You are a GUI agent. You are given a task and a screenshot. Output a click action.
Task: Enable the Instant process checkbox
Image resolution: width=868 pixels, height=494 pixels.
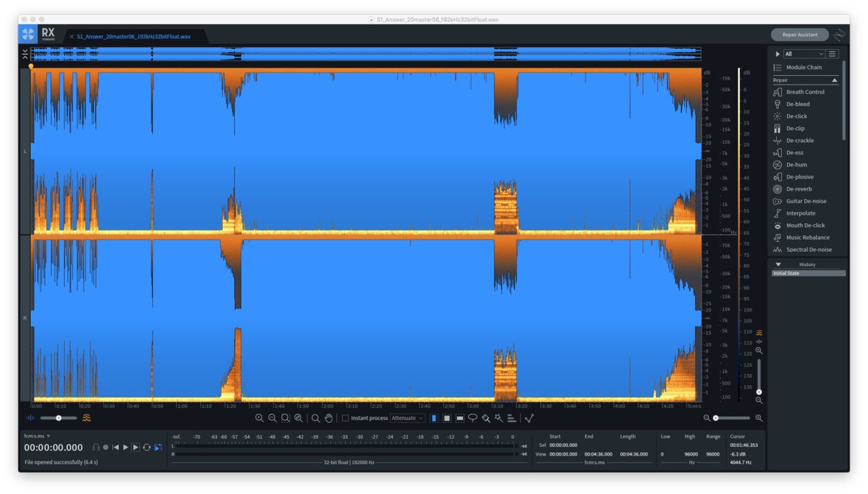(345, 418)
